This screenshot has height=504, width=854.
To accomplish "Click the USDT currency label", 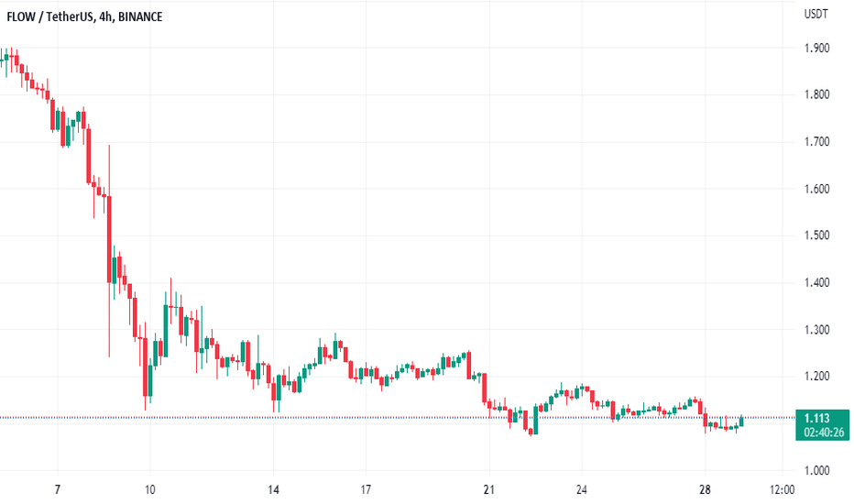I will [816, 14].
